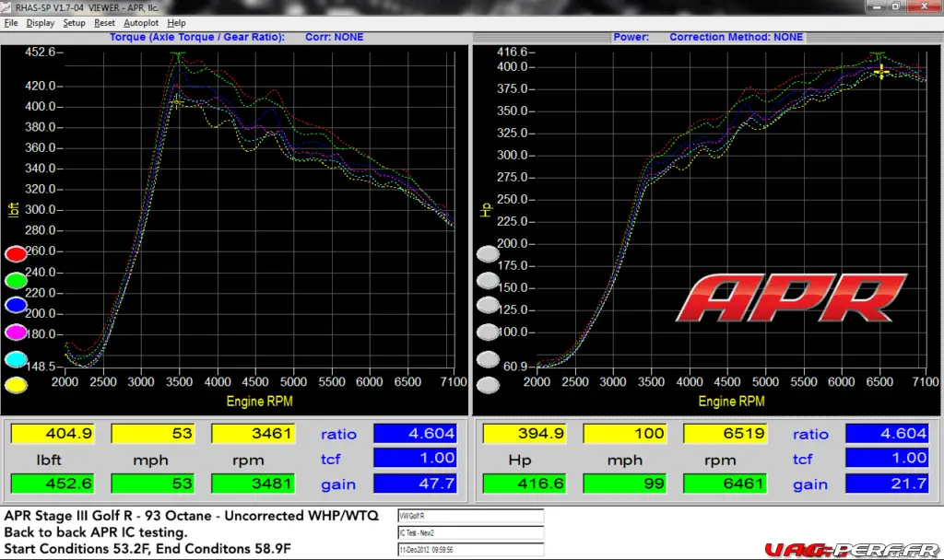Image resolution: width=944 pixels, height=560 pixels.
Task: Click the yellow 404.9 lbft torque value
Action: tap(53, 434)
